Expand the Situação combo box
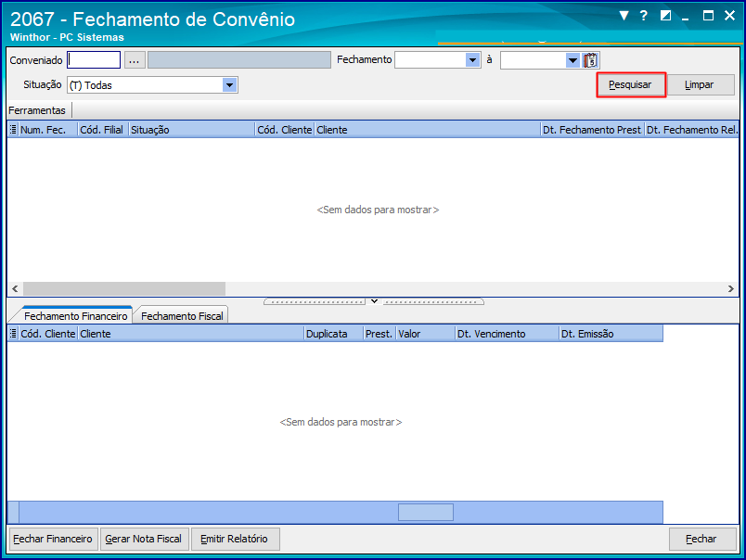Viewport: 746px width, 560px height. point(230,85)
